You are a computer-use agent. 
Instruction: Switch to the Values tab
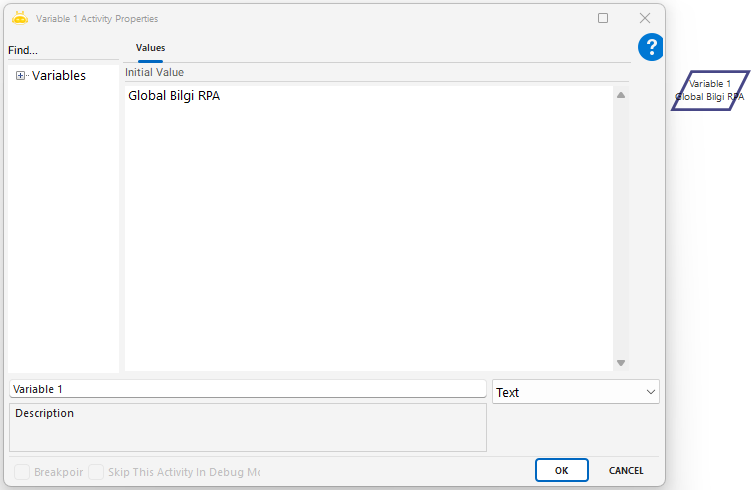[x=150, y=48]
